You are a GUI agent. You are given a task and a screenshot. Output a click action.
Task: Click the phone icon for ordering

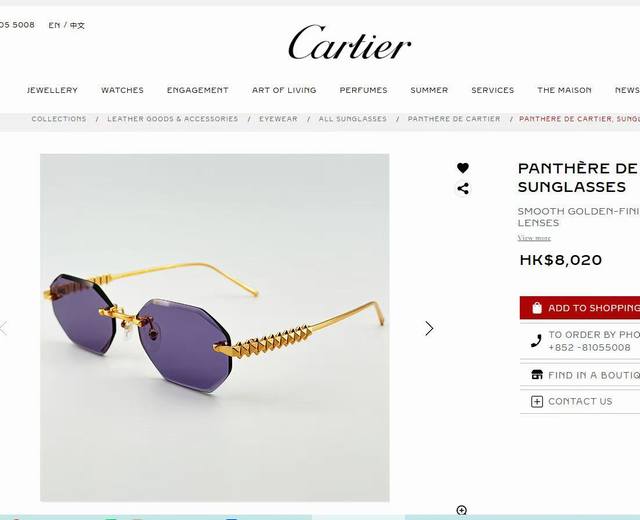[536, 341]
